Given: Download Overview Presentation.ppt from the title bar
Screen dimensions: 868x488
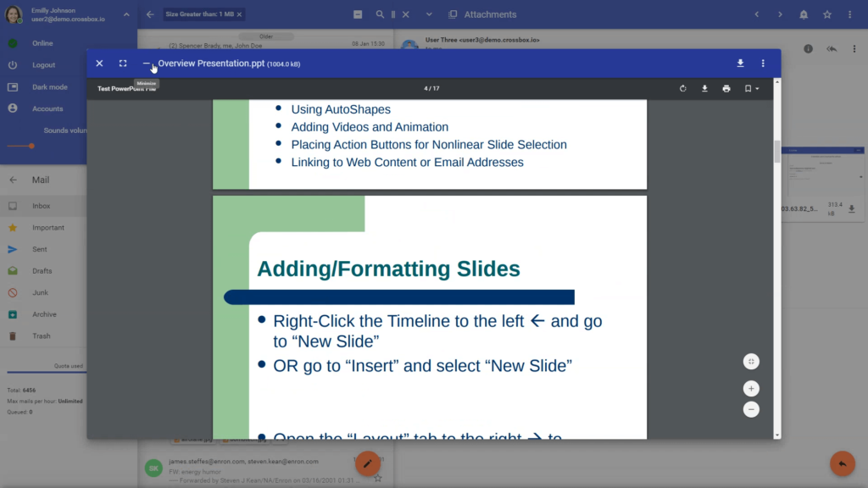Looking at the screenshot, I should [x=740, y=64].
